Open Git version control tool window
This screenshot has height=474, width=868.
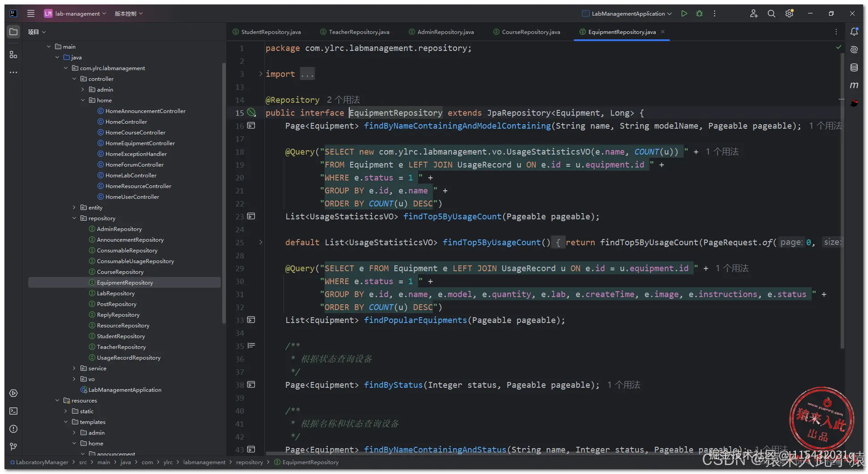click(x=13, y=447)
